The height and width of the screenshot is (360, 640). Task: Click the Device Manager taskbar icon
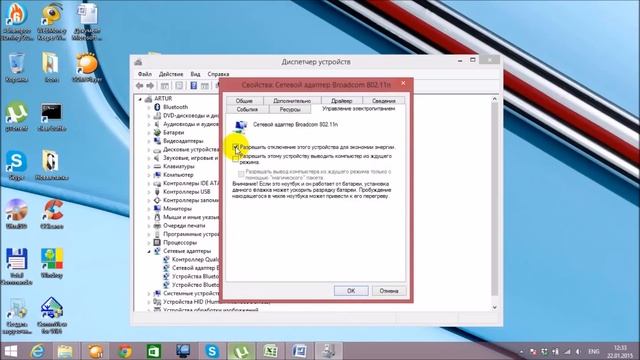[x=328, y=351]
